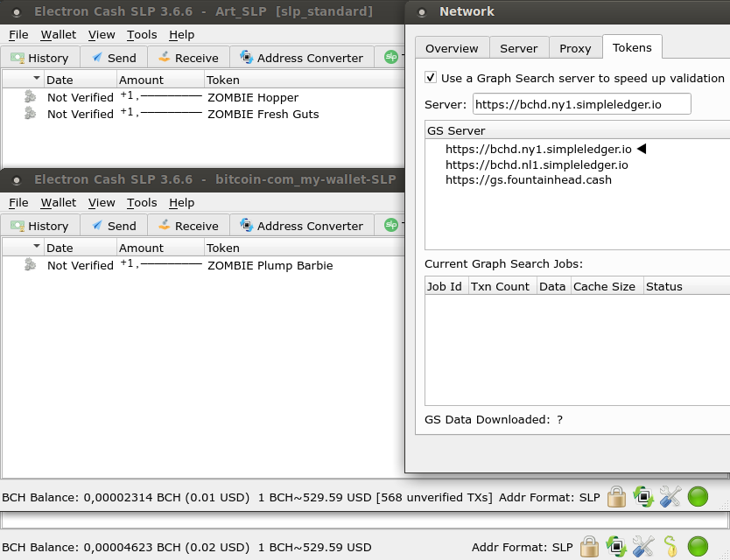Select ZOMBIE Fresh Guts transaction row
This screenshot has width=730, height=560.
[203, 114]
